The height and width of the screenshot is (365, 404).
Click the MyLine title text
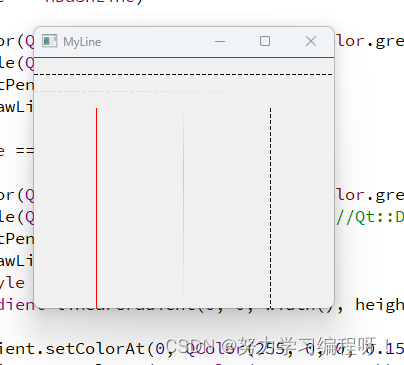[82, 42]
